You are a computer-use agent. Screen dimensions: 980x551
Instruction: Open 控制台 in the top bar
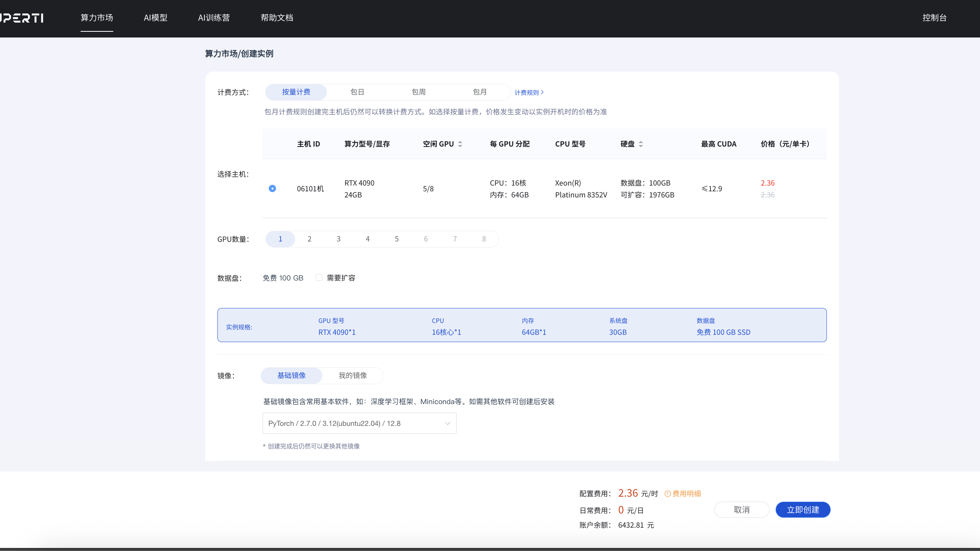tap(934, 18)
